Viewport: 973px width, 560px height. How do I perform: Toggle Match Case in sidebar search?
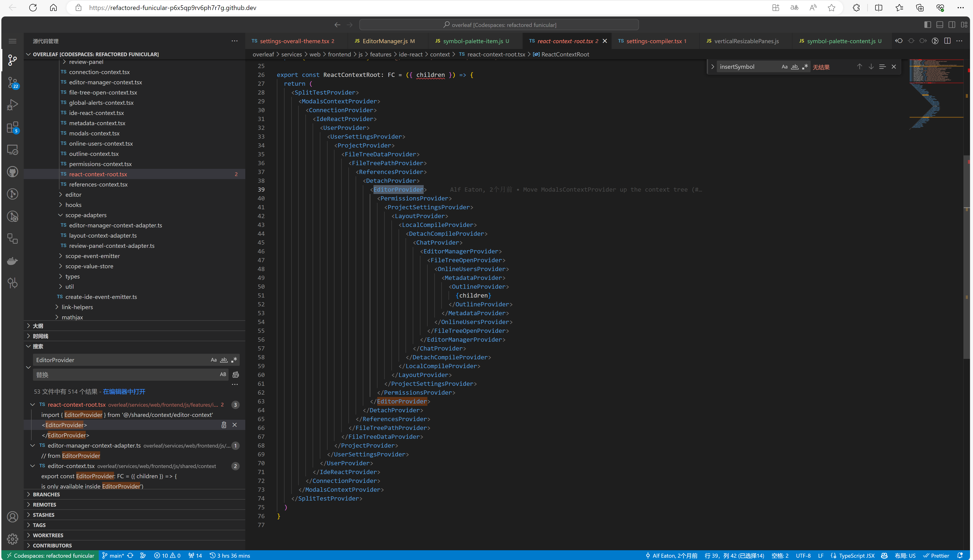tap(213, 360)
